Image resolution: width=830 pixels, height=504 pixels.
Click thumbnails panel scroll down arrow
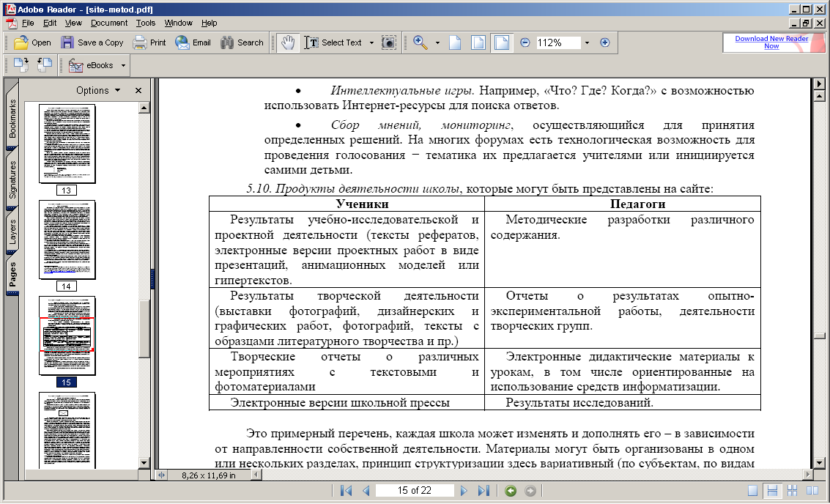pos(144,463)
